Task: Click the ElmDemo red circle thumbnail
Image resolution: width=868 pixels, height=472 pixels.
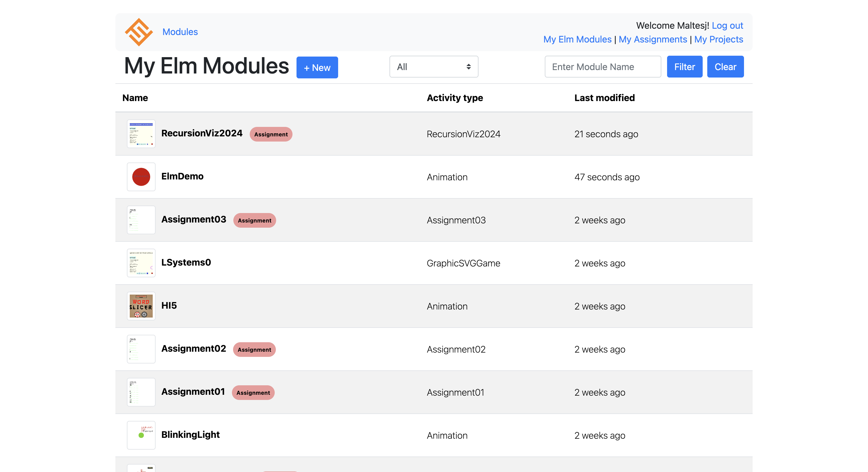Action: [141, 177]
